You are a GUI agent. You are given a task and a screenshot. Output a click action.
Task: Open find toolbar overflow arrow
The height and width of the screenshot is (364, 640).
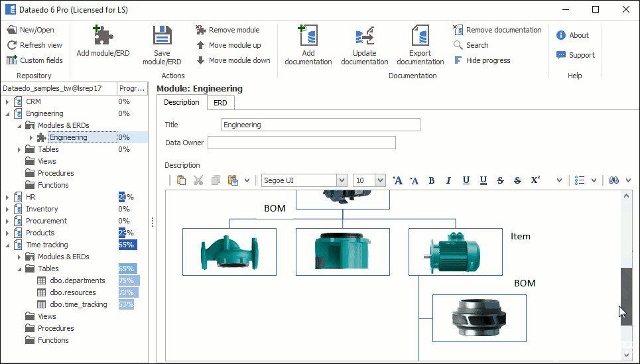[628, 180]
